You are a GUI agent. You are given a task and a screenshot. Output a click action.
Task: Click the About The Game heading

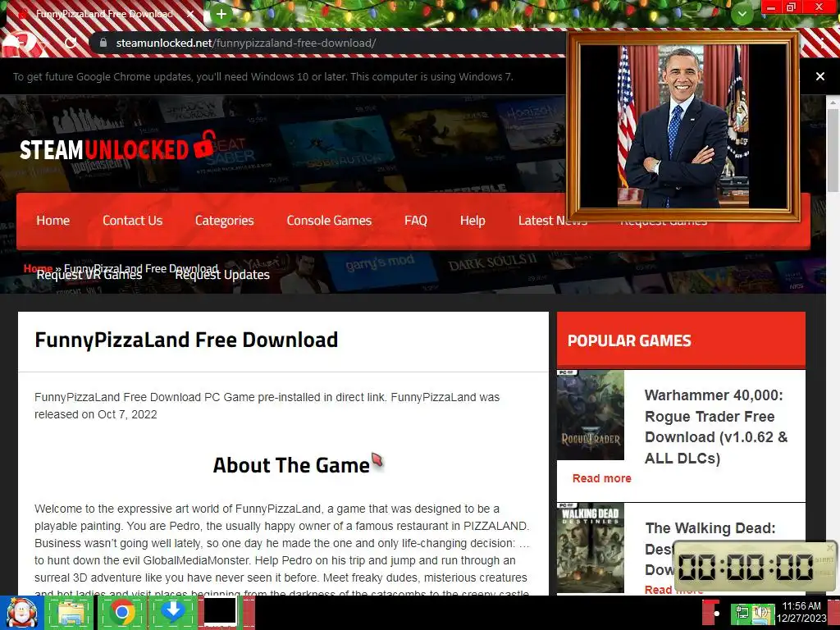pos(291,465)
